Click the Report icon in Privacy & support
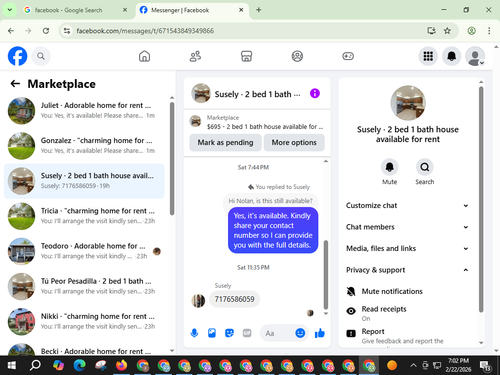500x375 pixels. pyautogui.click(x=351, y=333)
